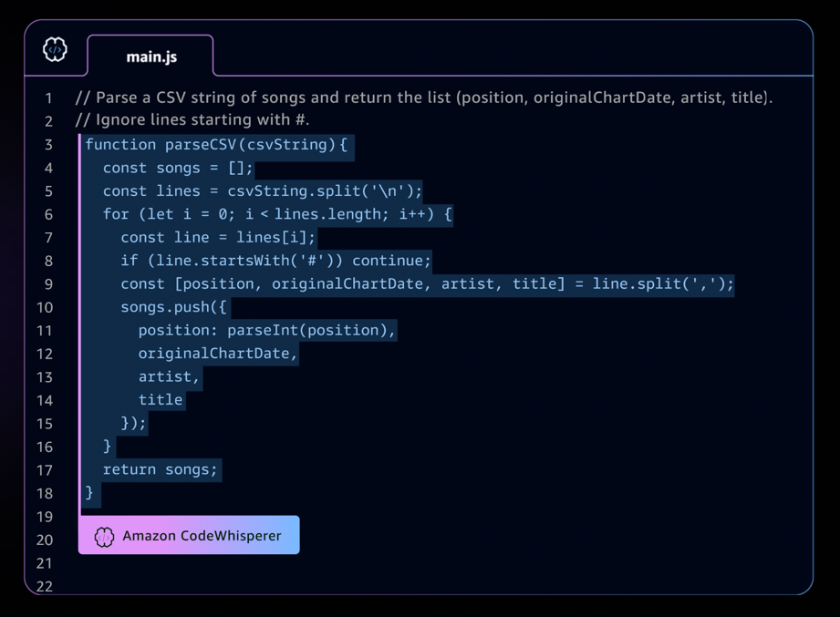840x617 pixels.
Task: Click the comment about ignoring lines starting with #
Action: [x=186, y=119]
